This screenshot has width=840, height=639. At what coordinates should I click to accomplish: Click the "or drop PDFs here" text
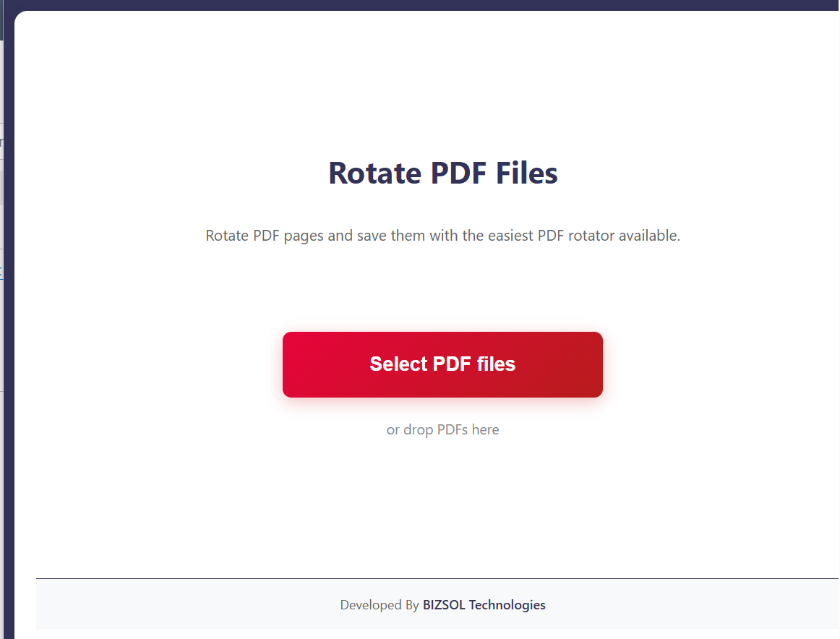pyautogui.click(x=442, y=430)
